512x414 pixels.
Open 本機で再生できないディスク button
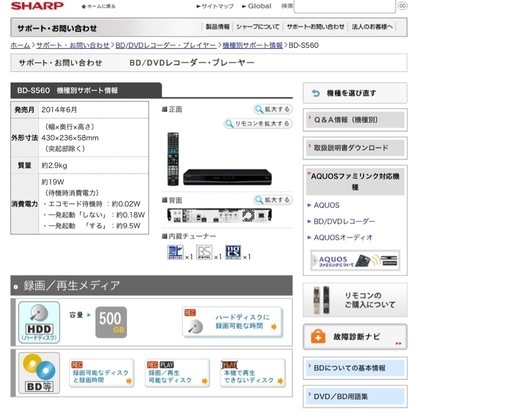[253, 373]
